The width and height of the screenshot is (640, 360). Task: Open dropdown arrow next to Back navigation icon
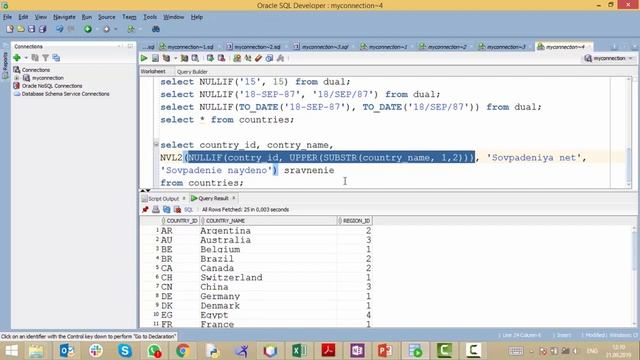tap(97, 29)
